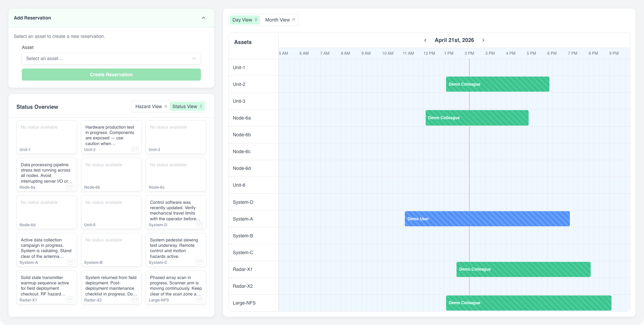Open the Node-6c status card
644x325 pixels.
point(176,175)
